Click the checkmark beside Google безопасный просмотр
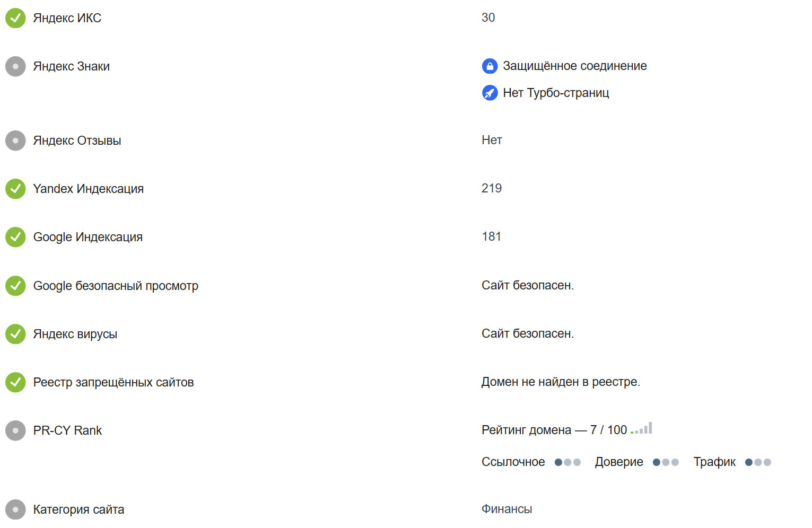This screenshot has width=812, height=528. [x=15, y=286]
